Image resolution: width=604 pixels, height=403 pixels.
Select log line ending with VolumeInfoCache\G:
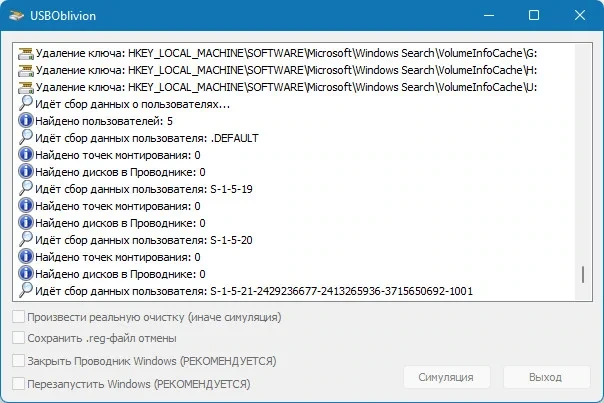pyautogui.click(x=286, y=53)
